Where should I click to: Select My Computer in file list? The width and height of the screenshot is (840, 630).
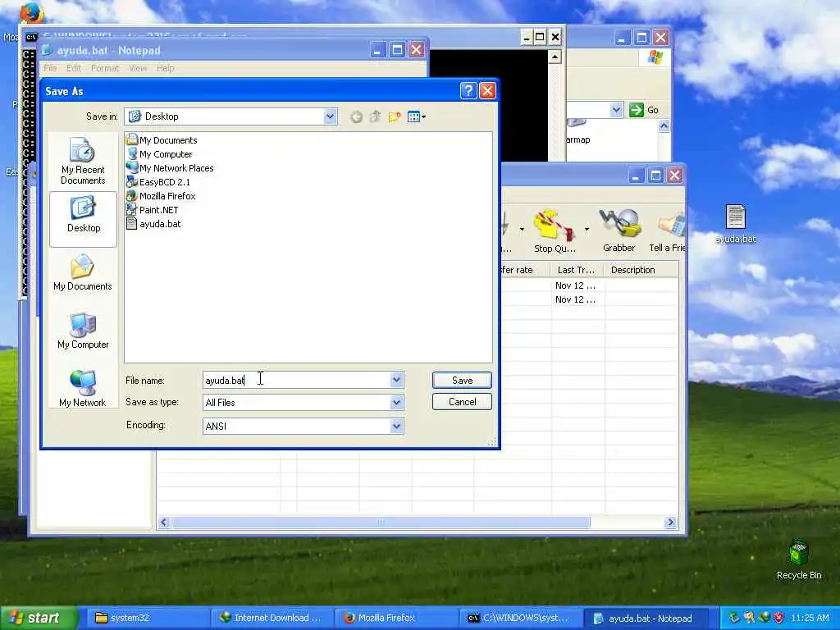(x=158, y=154)
